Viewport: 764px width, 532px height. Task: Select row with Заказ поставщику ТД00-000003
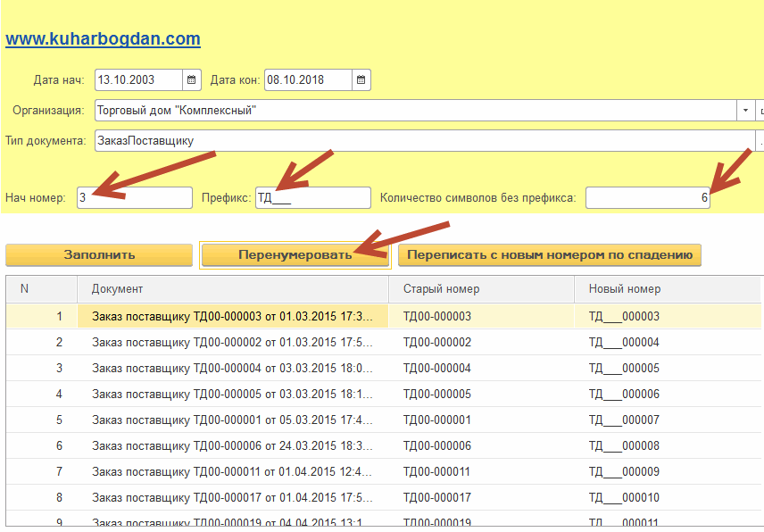pyautogui.click(x=232, y=316)
